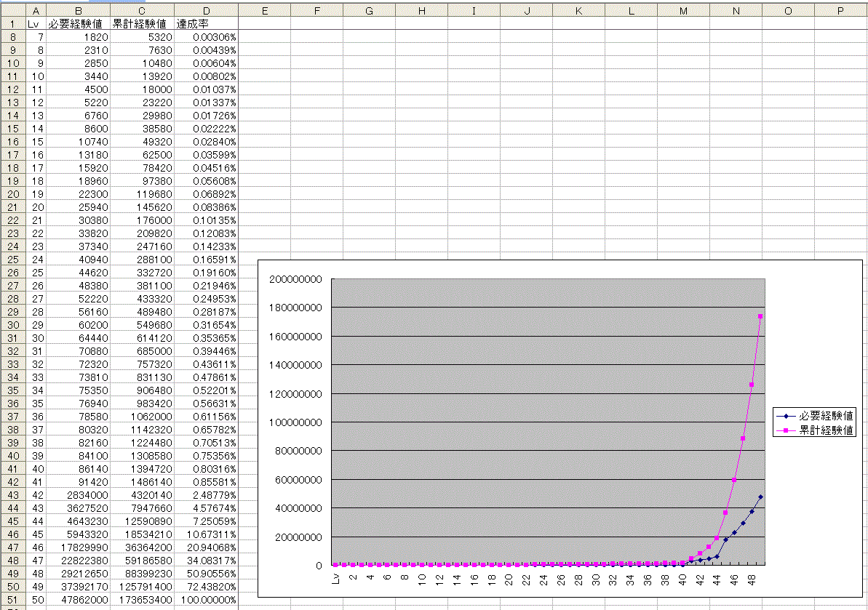Select column D header
Viewport: 868px width, 610px height.
point(207,10)
